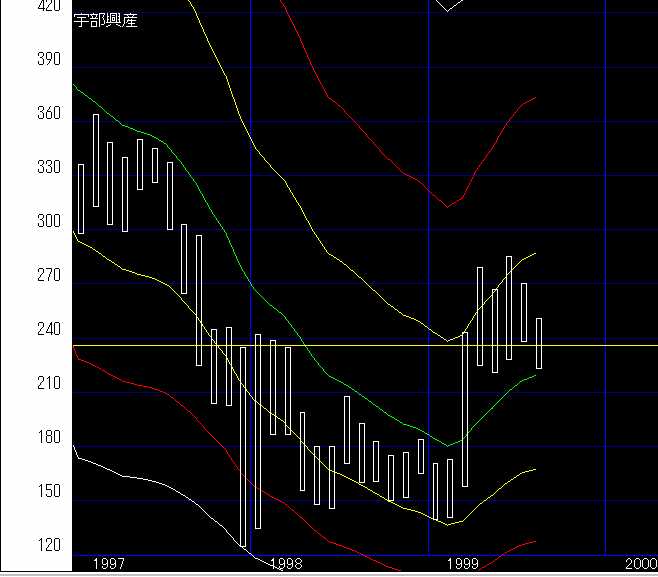Click the 360 price axis label
Viewport: 658px width, 577px height.
tap(47, 115)
